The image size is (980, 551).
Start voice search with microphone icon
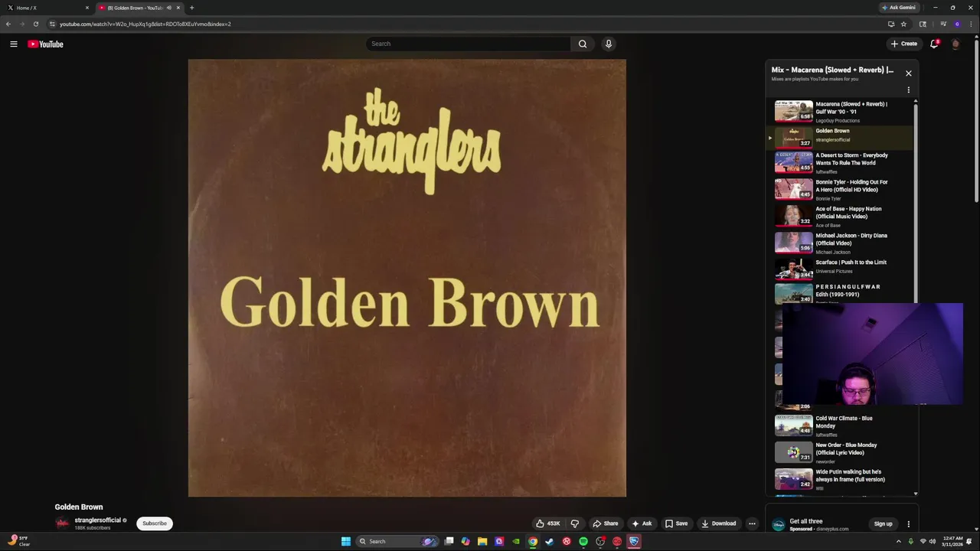(x=609, y=44)
